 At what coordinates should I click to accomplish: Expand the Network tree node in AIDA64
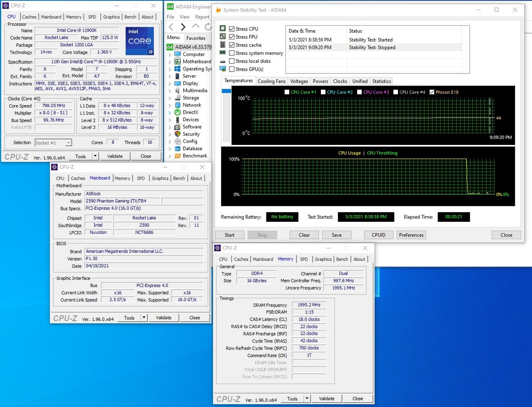pyautogui.click(x=170, y=105)
